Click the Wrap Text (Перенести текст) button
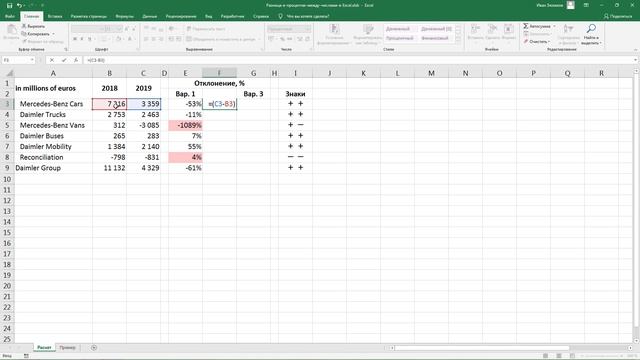Viewport: 640px width, 360px height. [206, 29]
